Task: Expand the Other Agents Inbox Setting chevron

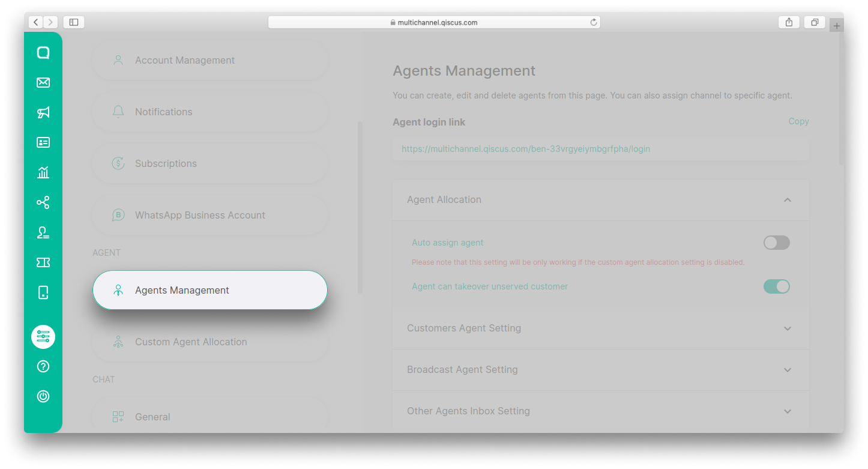Action: [788, 411]
